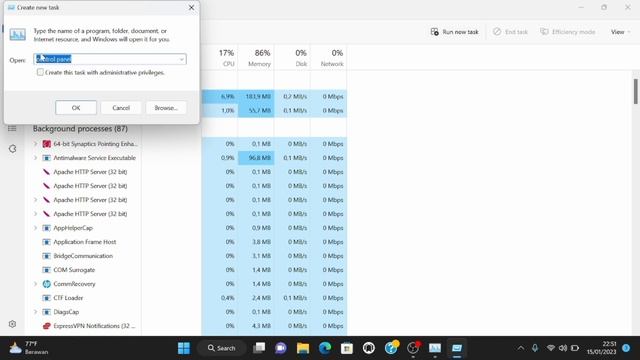Expand Antimalware Service Executable row

pyautogui.click(x=36, y=158)
